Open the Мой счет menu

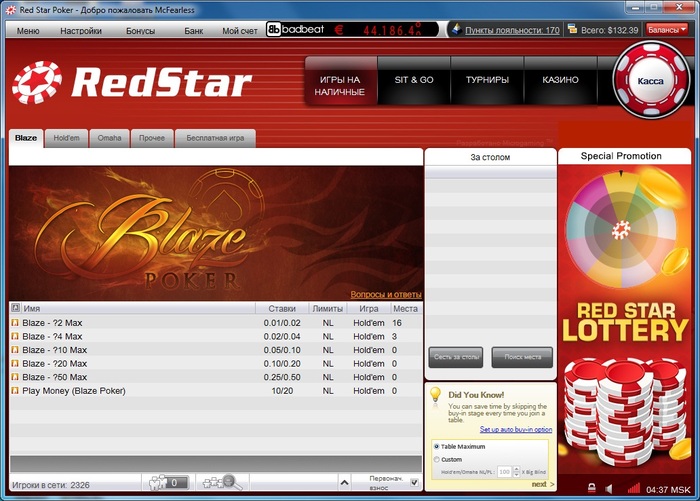coord(240,31)
